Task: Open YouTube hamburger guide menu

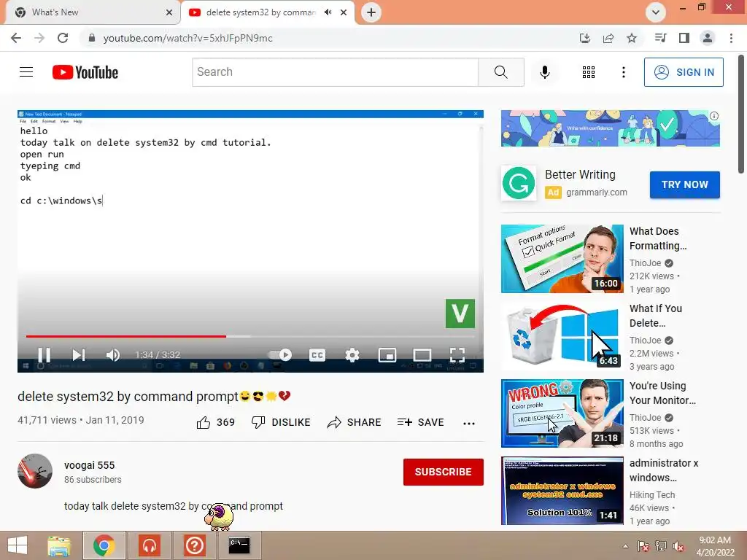Action: pos(26,72)
